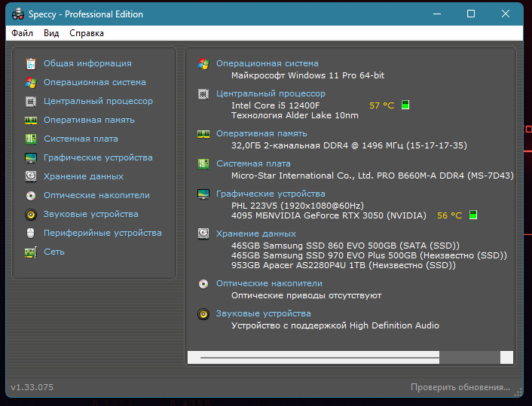Image resolution: width=532 pixels, height=406 pixels.
Task: Open the Файл menu
Action: [x=23, y=33]
